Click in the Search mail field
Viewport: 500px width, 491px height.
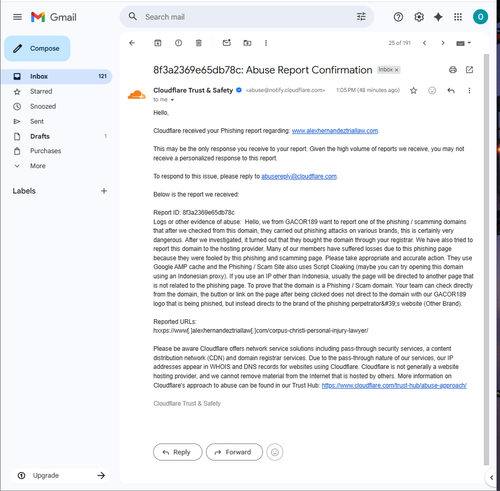click(x=247, y=17)
